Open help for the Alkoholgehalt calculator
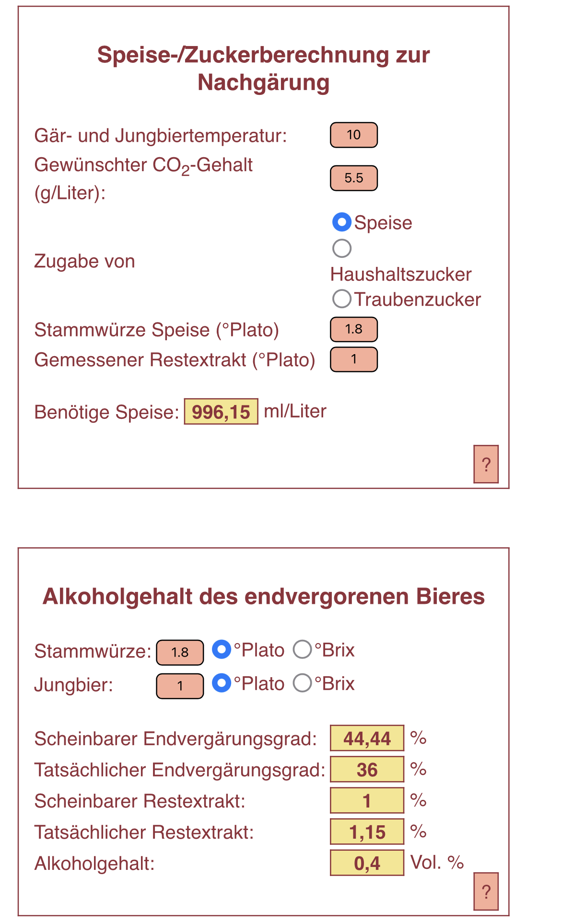 486,891
